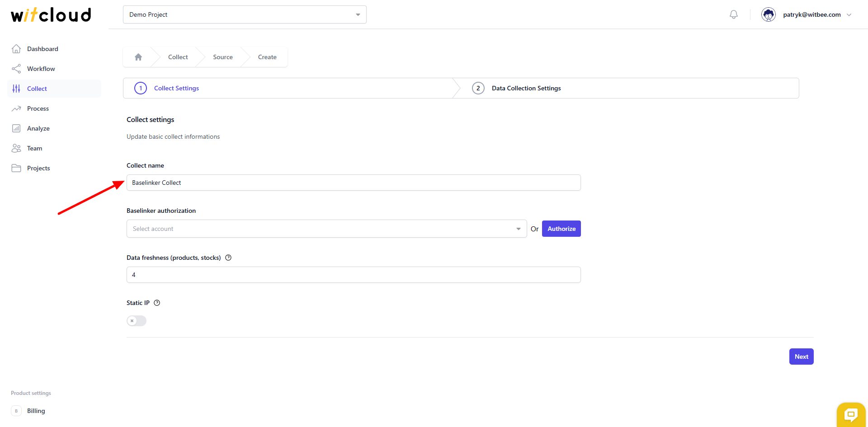Open the yellow chat widget
This screenshot has height=427, width=868.
click(851, 414)
